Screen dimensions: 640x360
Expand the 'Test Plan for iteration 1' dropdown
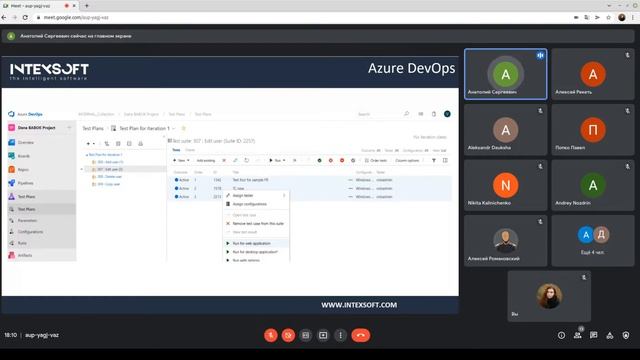pos(173,129)
